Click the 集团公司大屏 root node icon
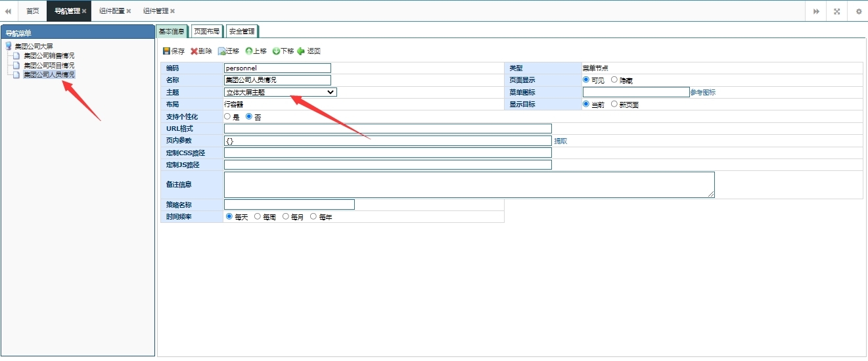 pos(9,46)
